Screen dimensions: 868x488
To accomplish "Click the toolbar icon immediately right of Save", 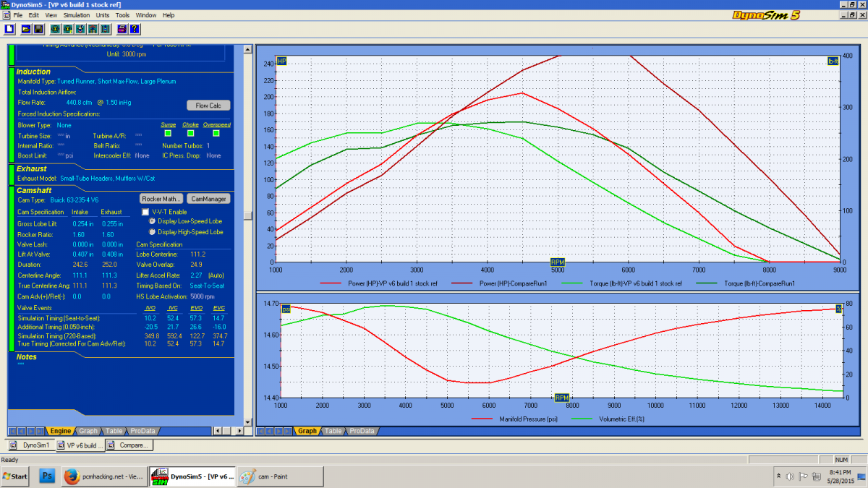I will (55, 29).
